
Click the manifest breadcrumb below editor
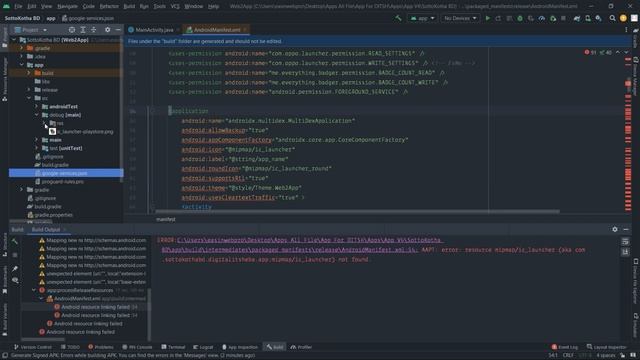[x=165, y=220]
